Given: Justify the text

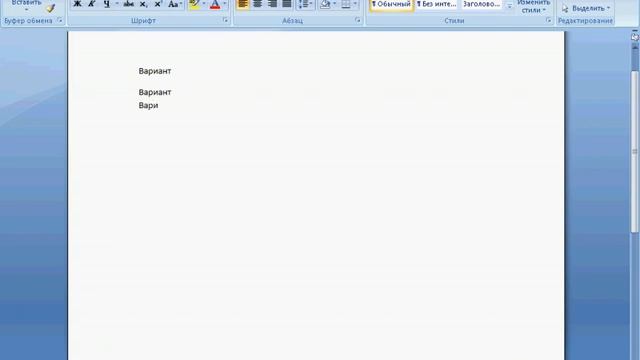Looking at the screenshot, I should [287, 4].
